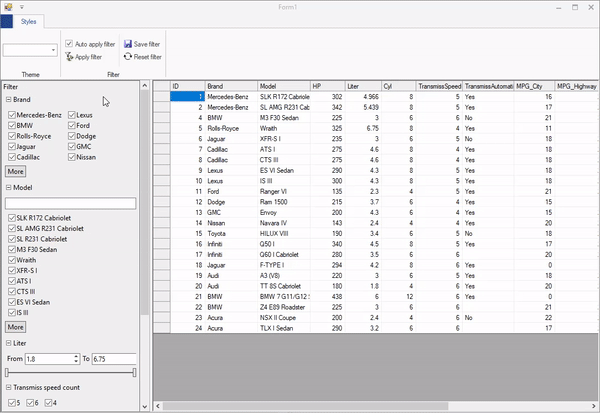
Task: Click the Reset filter arrow icon
Action: (126, 57)
